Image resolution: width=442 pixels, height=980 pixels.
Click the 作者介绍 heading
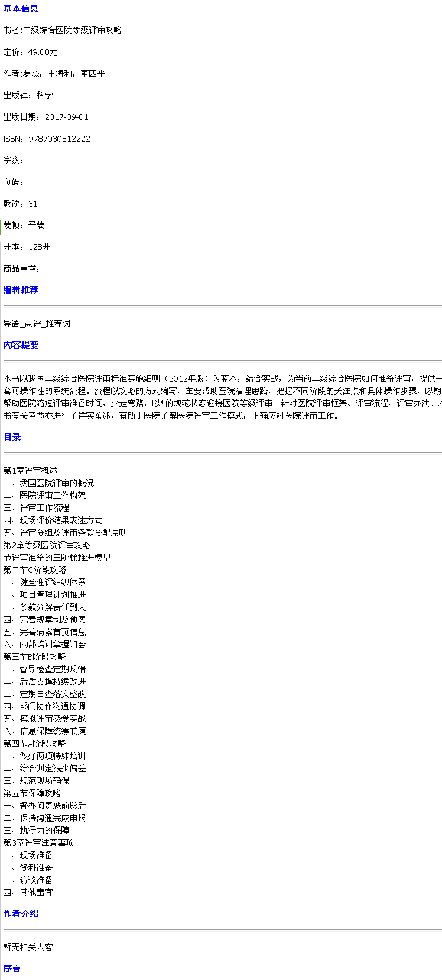[x=21, y=914]
